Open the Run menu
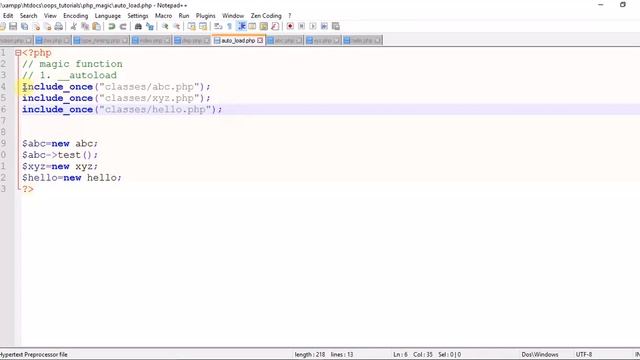Image resolution: width=640 pixels, height=360 pixels. (x=184, y=16)
